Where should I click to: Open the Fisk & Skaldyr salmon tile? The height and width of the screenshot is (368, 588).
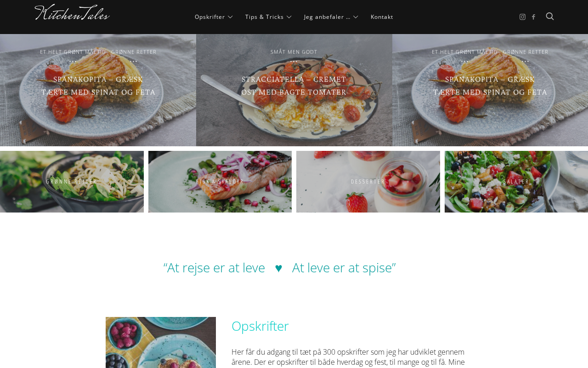tap(220, 182)
